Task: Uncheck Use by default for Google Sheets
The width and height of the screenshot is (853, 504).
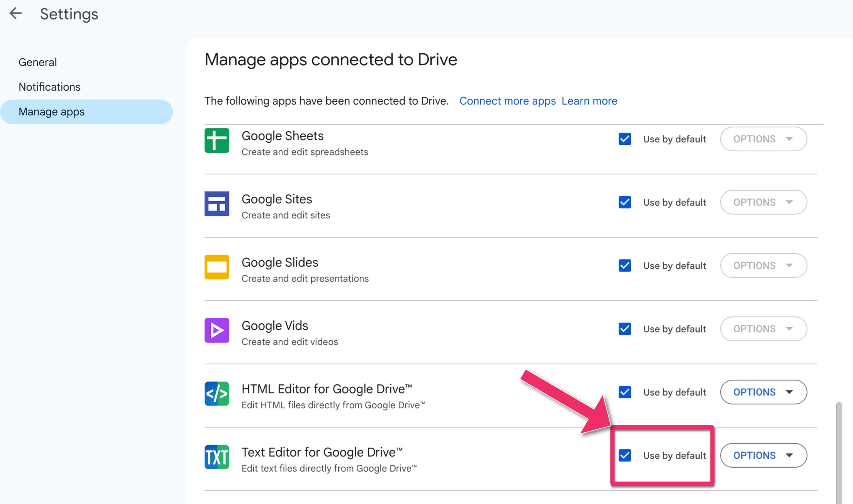Action: coord(625,139)
